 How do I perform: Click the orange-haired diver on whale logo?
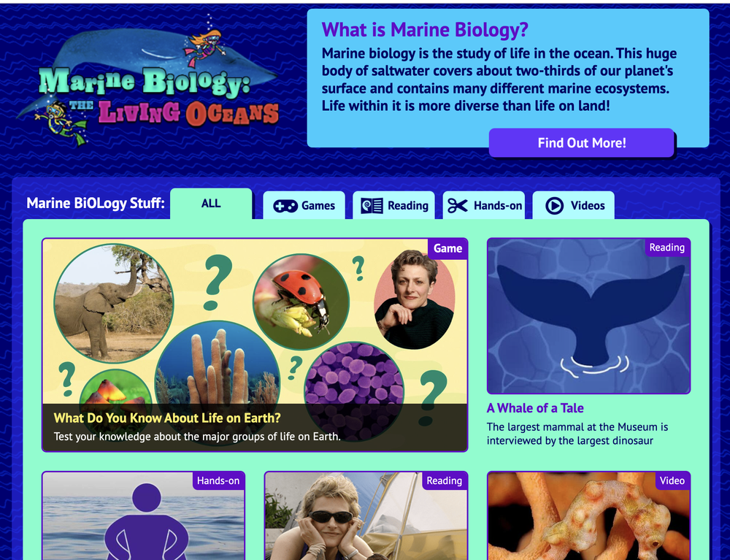(x=204, y=47)
